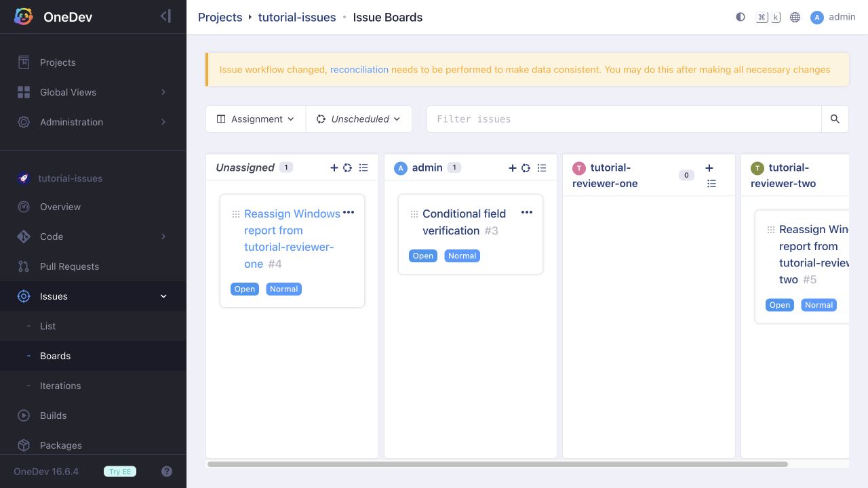Open the reconciliation link in warning

pyautogui.click(x=359, y=69)
